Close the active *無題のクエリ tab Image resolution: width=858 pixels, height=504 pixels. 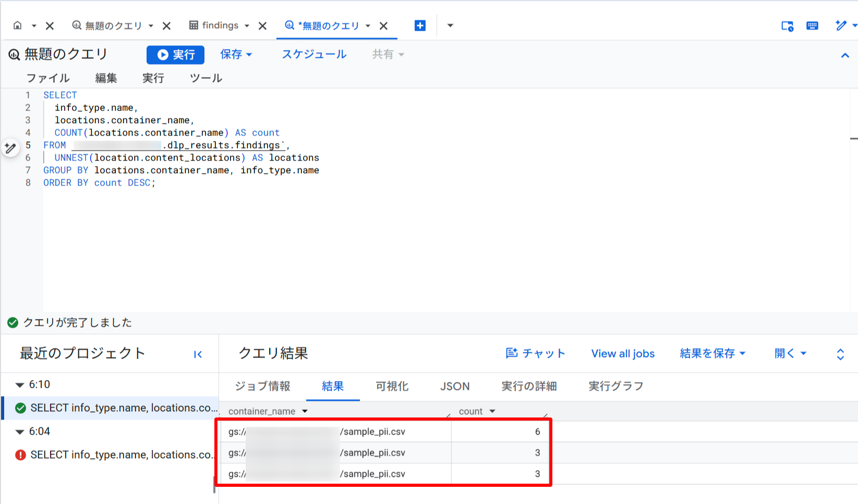384,26
